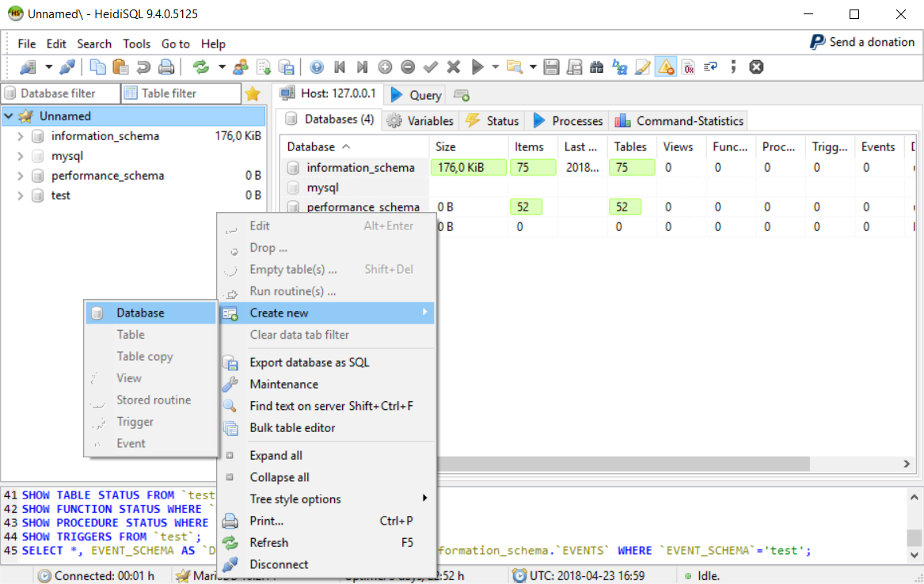Open the Processes tab

[x=568, y=121]
